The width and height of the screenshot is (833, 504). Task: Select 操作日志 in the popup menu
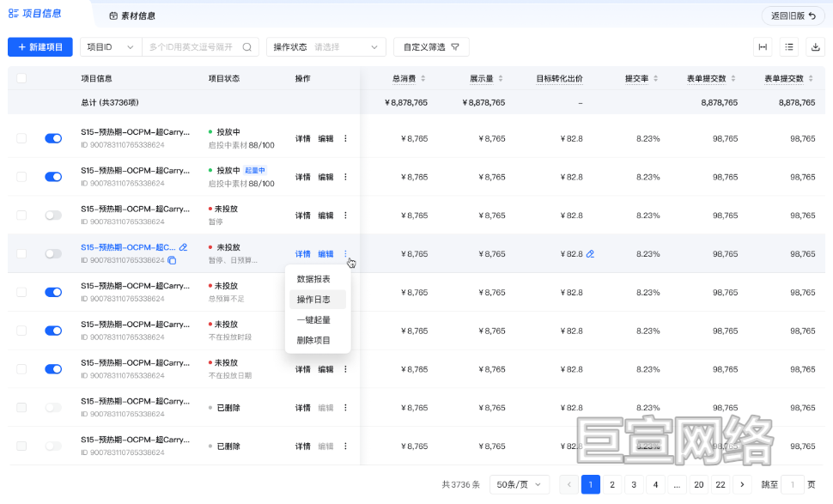(318, 300)
